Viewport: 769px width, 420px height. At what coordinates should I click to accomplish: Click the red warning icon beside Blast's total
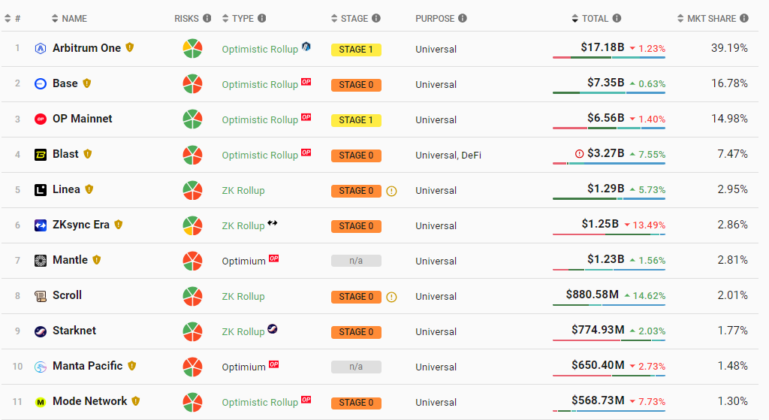(579, 154)
